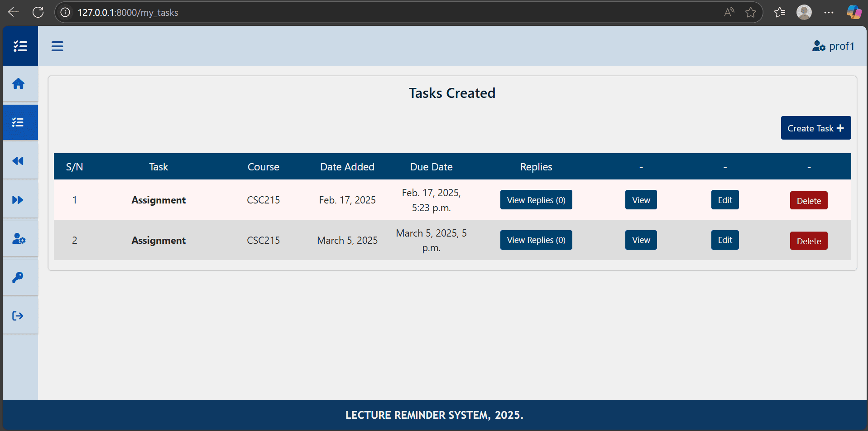Image resolution: width=868 pixels, height=431 pixels.
Task: Open the prof1 user profile menu
Action: click(833, 46)
